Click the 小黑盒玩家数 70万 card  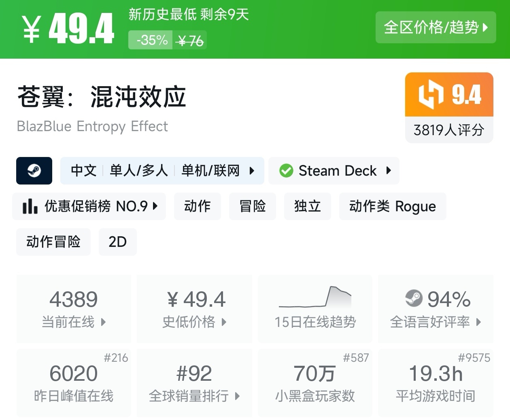pyautogui.click(x=315, y=383)
